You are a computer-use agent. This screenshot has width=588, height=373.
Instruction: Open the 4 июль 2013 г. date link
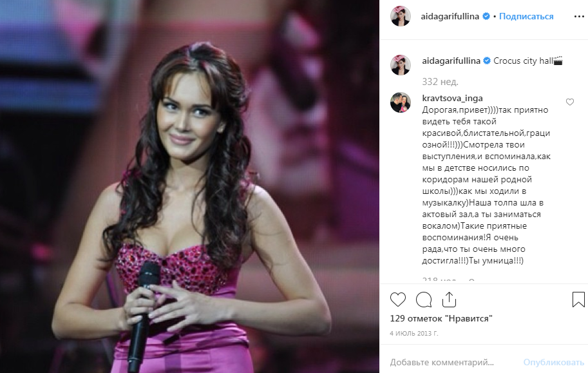tap(414, 333)
